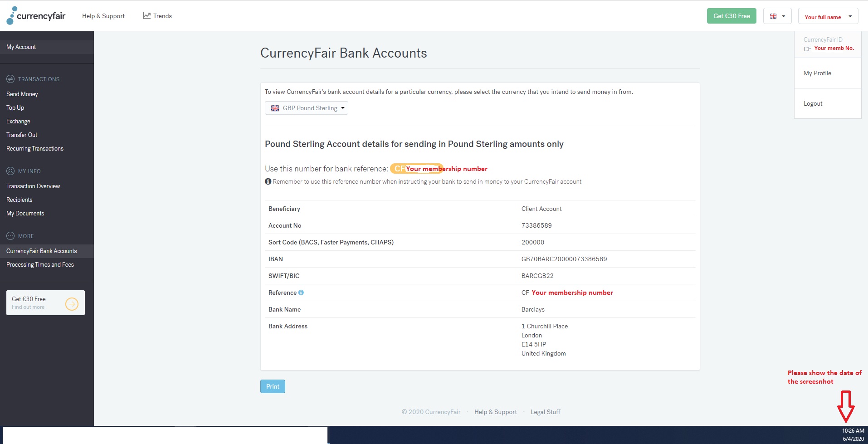Click the info icon beside the Remember note

point(268,181)
